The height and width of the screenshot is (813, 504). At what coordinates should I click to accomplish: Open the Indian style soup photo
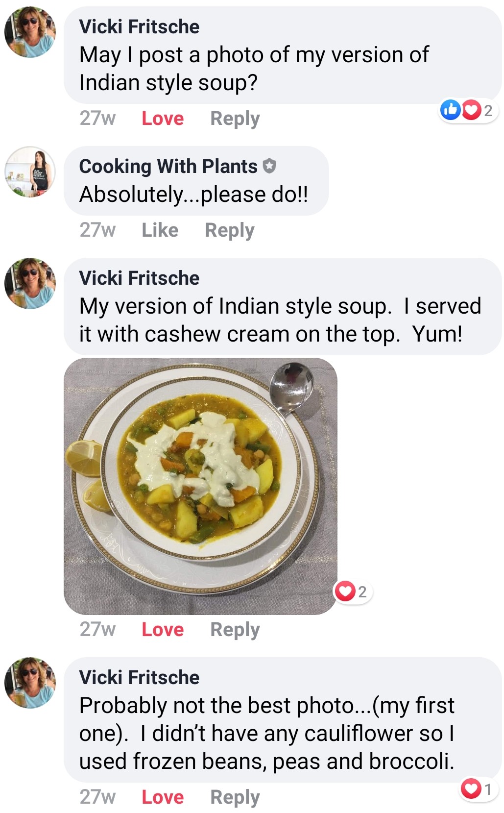coord(200,486)
